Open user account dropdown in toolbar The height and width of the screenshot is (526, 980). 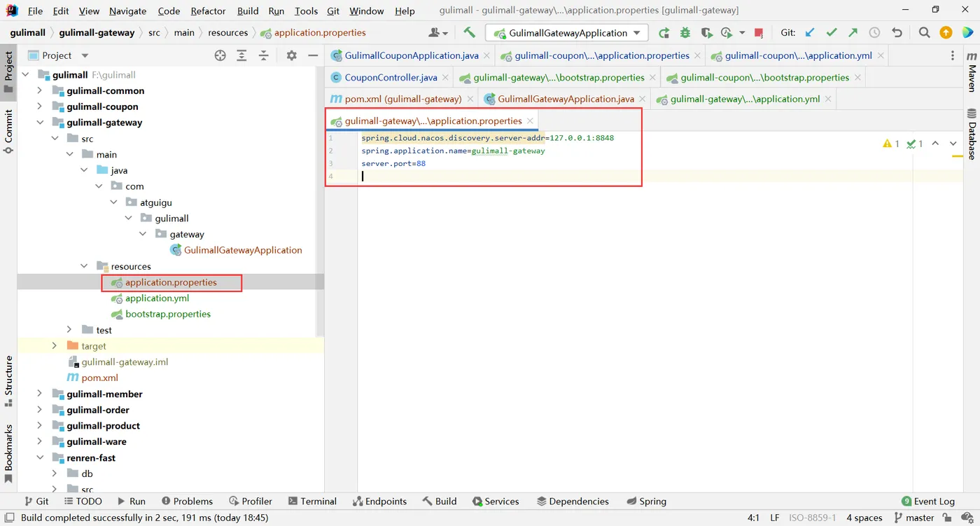point(438,32)
